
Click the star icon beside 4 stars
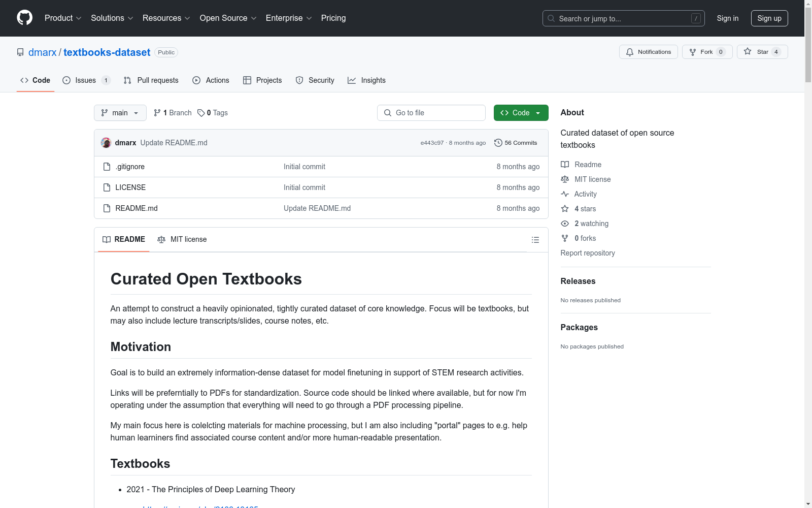tap(565, 209)
